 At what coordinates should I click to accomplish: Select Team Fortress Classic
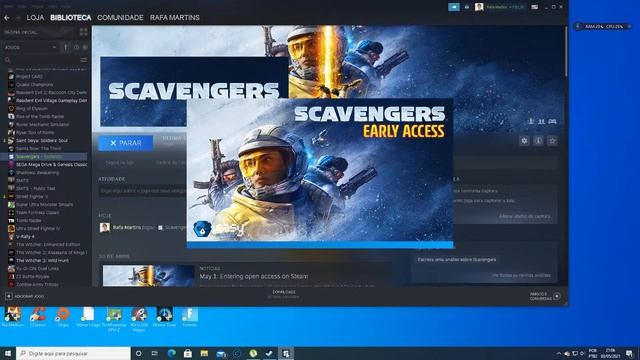pos(38,213)
